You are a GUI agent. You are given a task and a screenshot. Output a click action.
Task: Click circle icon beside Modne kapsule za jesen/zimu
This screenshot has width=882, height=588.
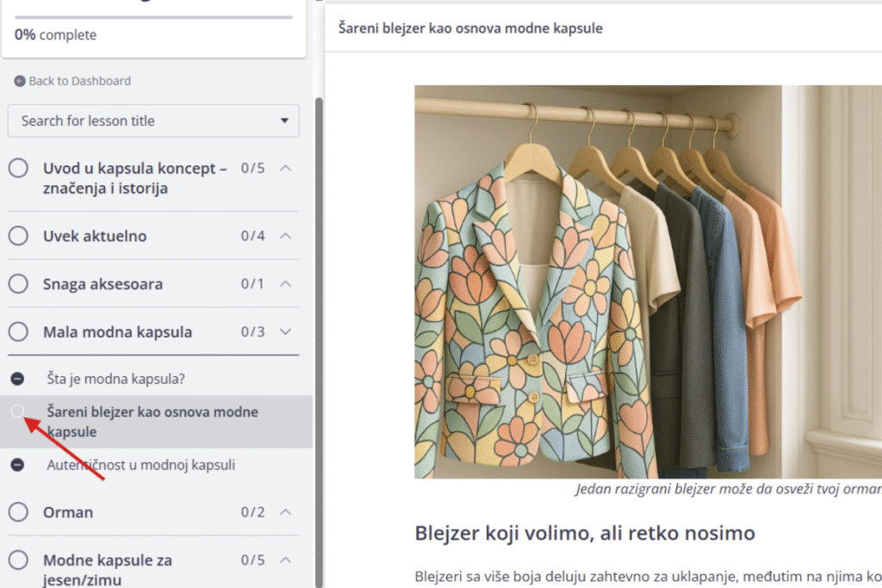[18, 560]
